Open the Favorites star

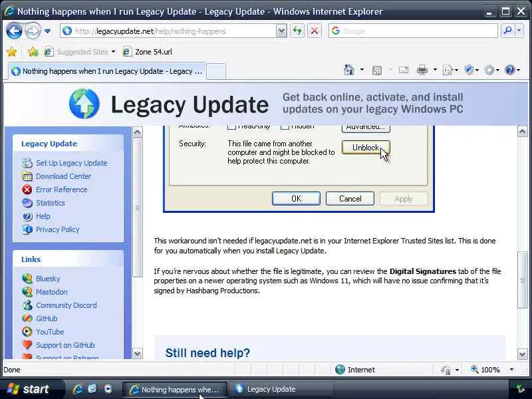click(x=12, y=52)
